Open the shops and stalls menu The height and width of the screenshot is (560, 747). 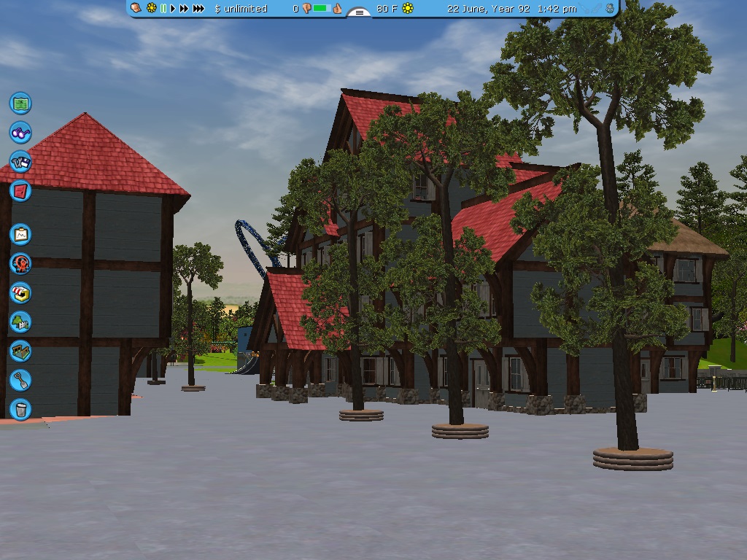coord(20,292)
